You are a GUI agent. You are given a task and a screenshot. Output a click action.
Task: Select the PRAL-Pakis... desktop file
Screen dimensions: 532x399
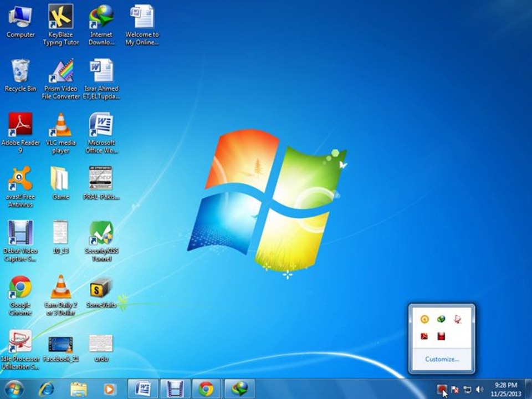[x=101, y=183]
